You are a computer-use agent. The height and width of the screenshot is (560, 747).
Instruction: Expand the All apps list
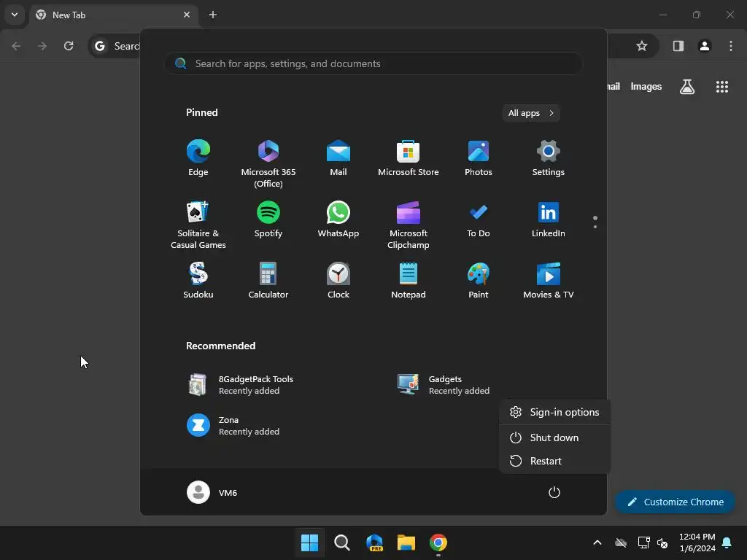(531, 113)
